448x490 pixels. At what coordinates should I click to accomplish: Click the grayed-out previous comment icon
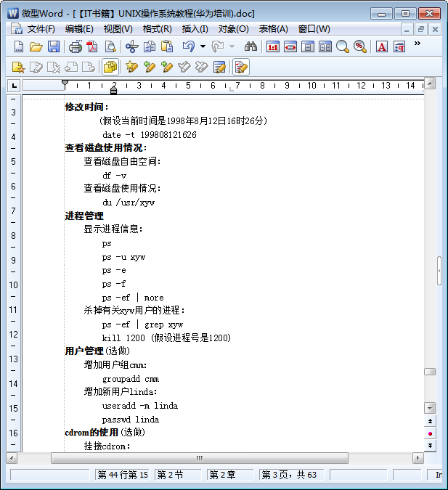[71, 67]
